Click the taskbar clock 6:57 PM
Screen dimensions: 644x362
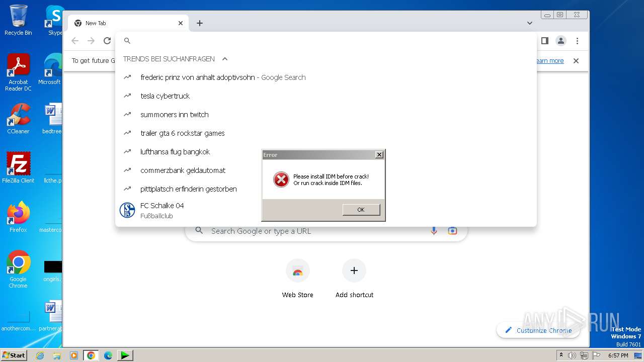click(x=618, y=355)
